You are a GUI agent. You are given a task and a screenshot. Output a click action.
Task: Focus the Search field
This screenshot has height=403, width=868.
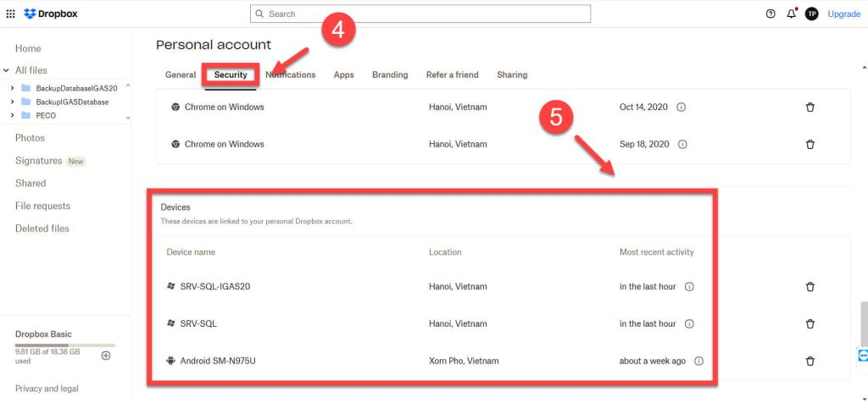click(420, 14)
